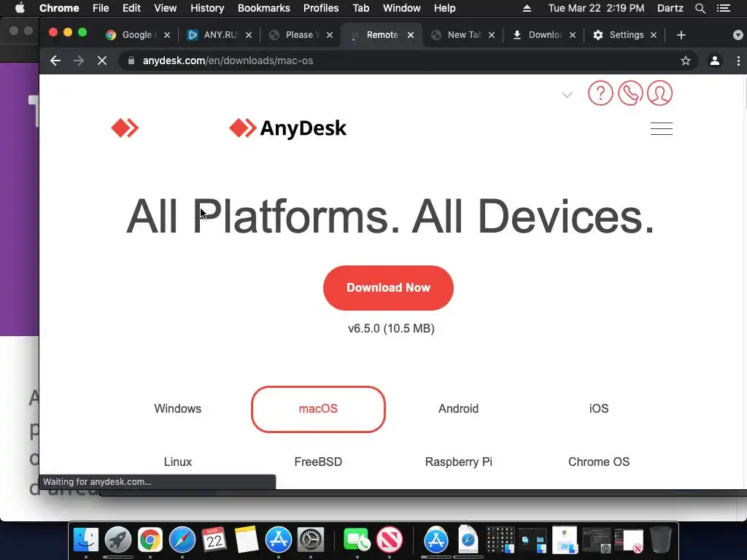
Task: Click the Spotlight search icon
Action: click(x=700, y=8)
